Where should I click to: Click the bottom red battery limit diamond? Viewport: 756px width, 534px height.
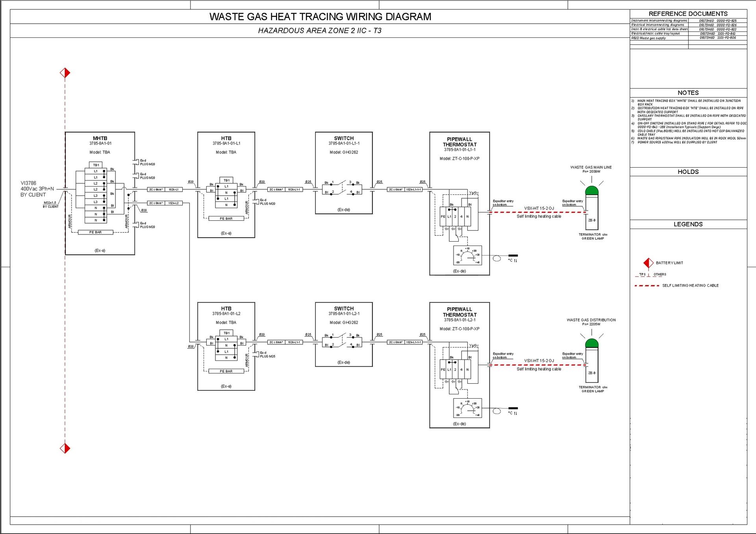(x=65, y=448)
